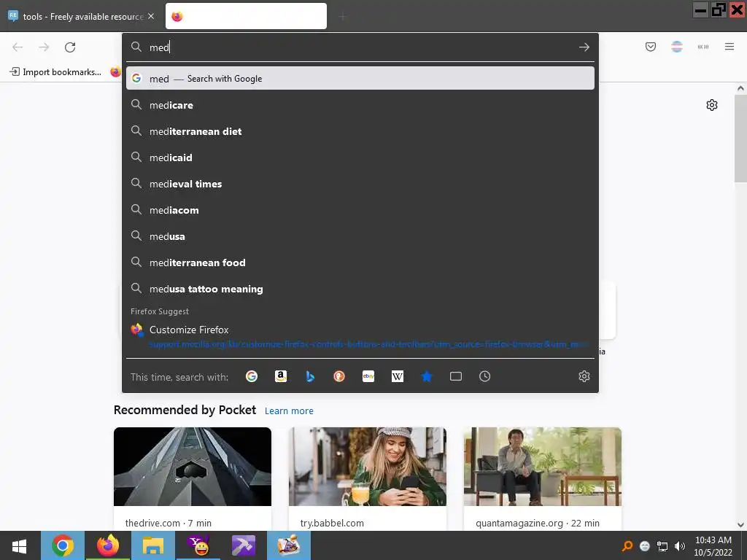Screen dimensions: 747x560
Task: Choose the 'mediterranean diet' suggestion
Action: 360,131
